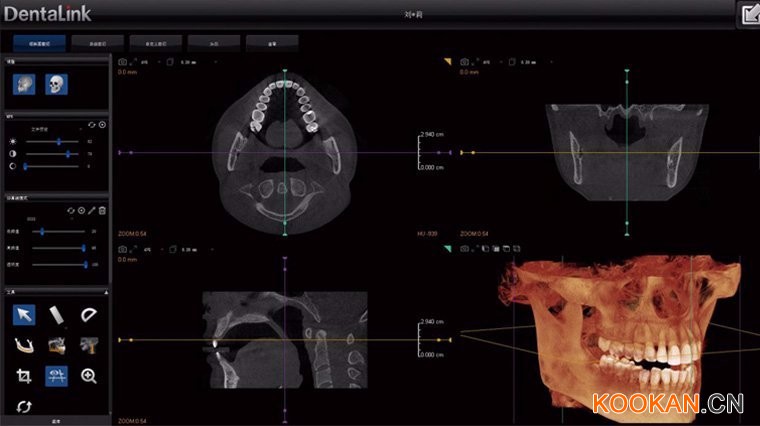Switch to the second top tab

point(97,44)
